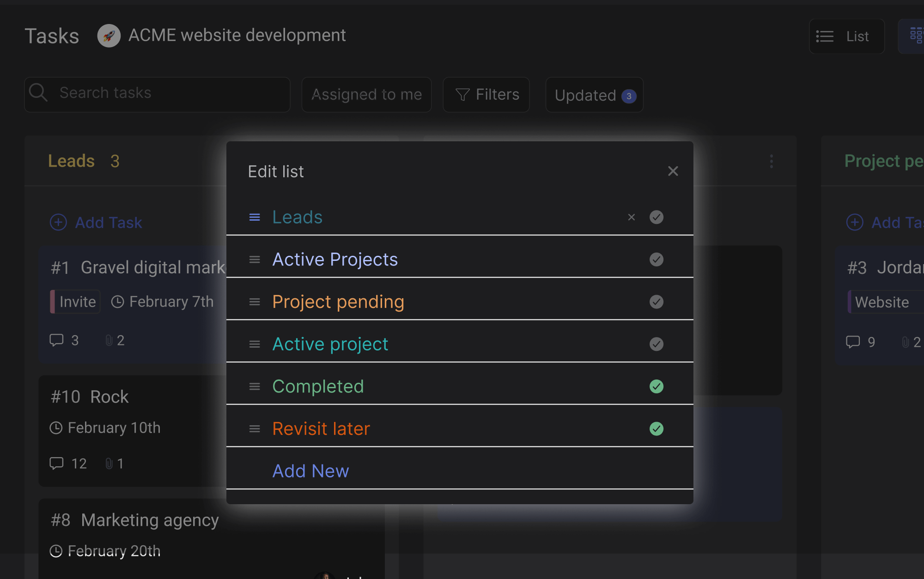Toggle the Project pending checkmark
This screenshot has height=579, width=924.
click(656, 302)
